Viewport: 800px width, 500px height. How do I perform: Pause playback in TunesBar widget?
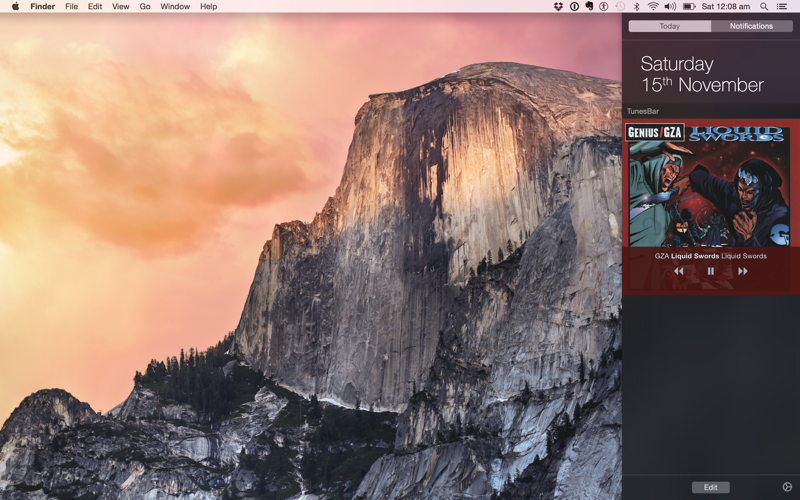pos(711,271)
